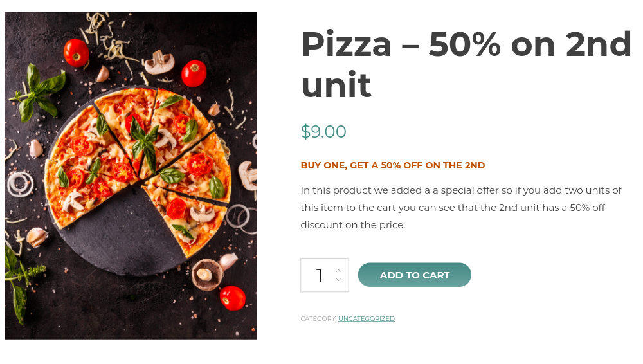Image resolution: width=643 pixels, height=364 pixels.
Task: Click the "Category:" label text
Action: [x=318, y=319]
